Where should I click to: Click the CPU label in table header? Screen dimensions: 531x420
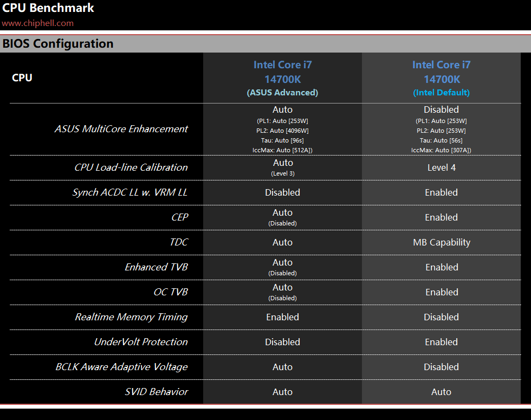pyautogui.click(x=22, y=78)
